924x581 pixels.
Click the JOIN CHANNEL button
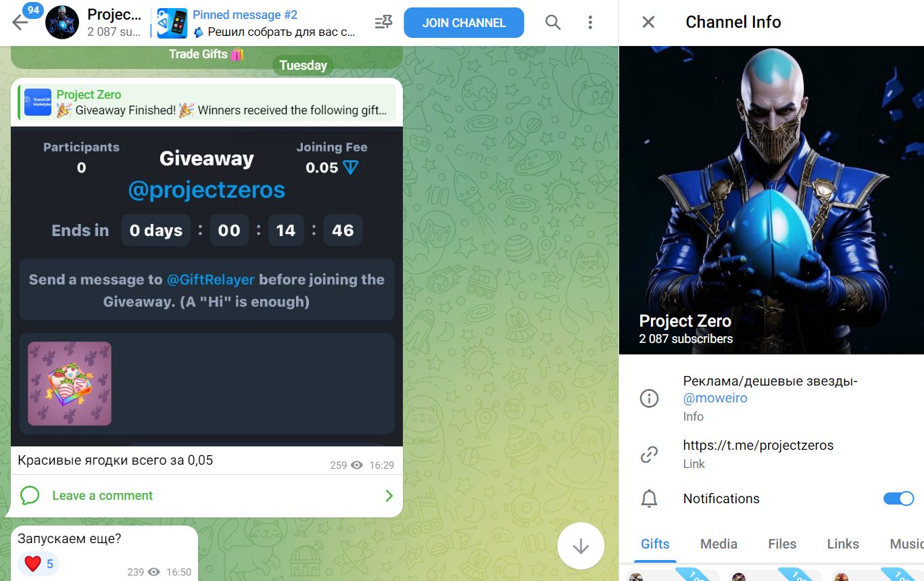(464, 23)
